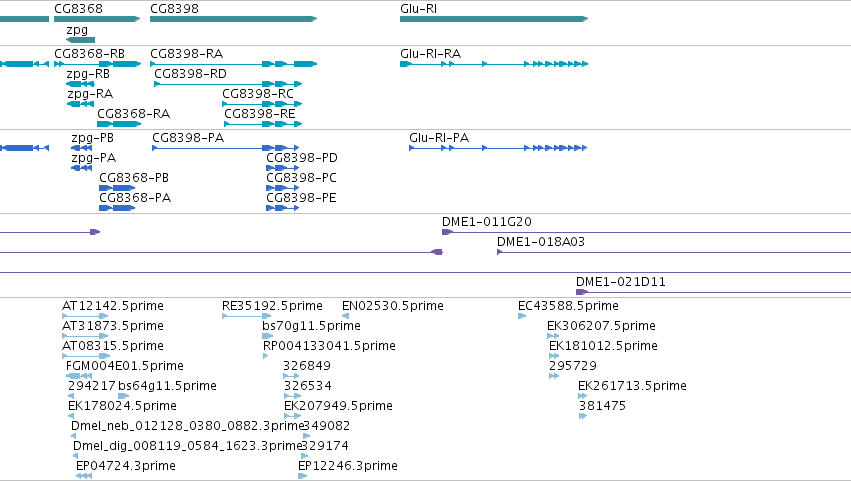Click the EP12246.3prime EST label
This screenshot has width=851, height=481.
pos(348,467)
